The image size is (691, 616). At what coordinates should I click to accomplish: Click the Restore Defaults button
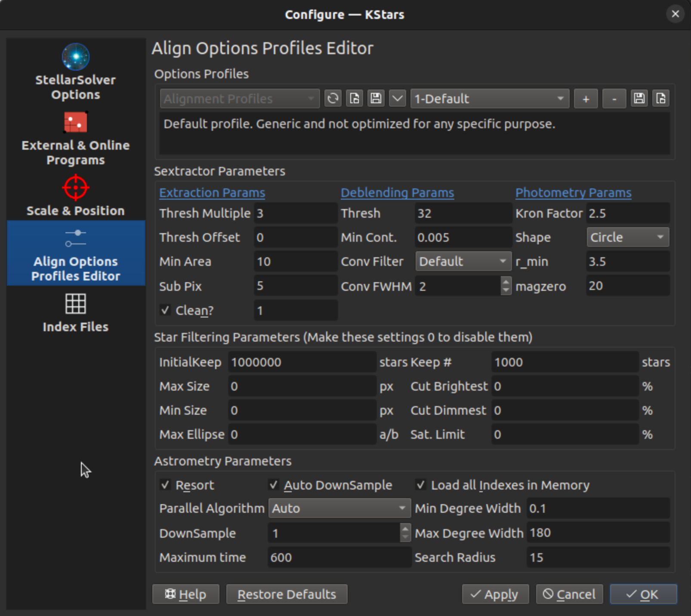coord(287,594)
